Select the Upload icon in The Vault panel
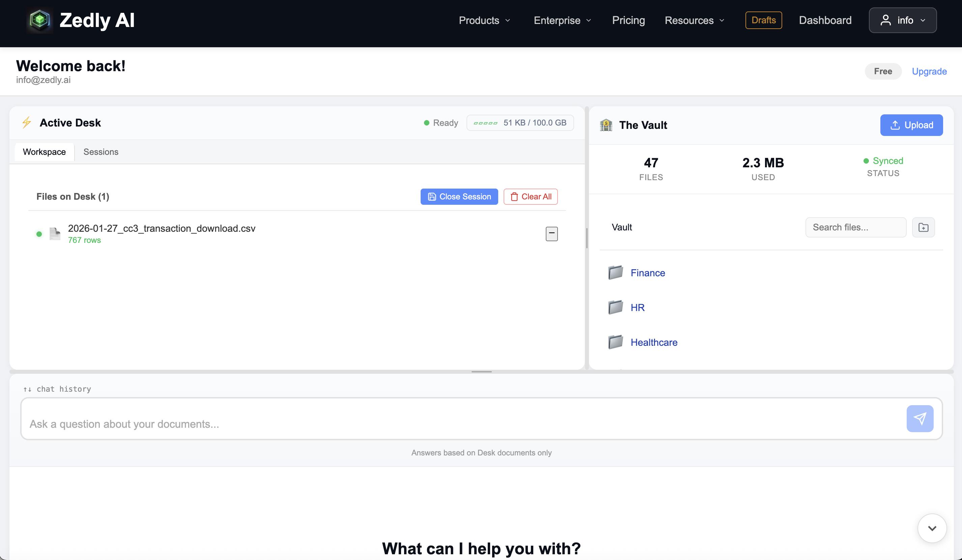This screenshot has width=962, height=560. (896, 125)
